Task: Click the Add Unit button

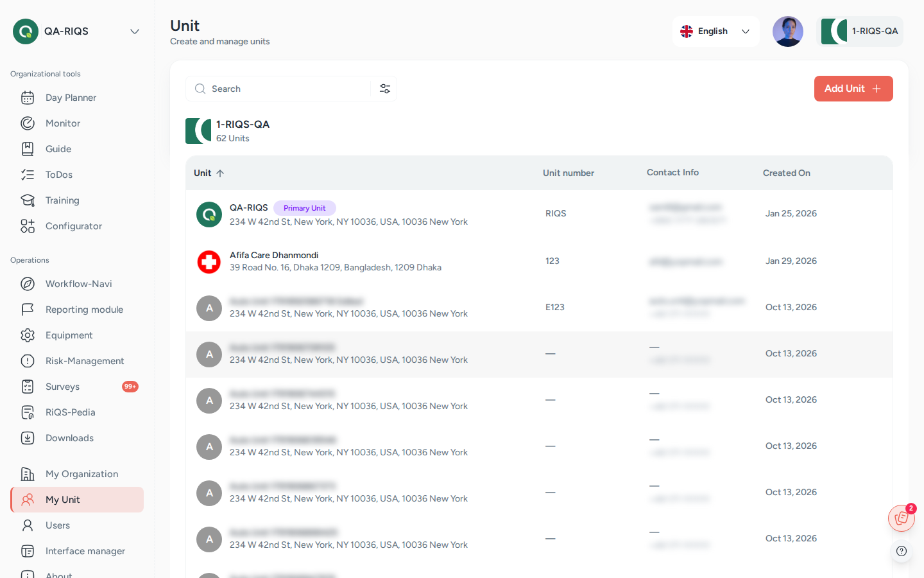Action: 853,89
